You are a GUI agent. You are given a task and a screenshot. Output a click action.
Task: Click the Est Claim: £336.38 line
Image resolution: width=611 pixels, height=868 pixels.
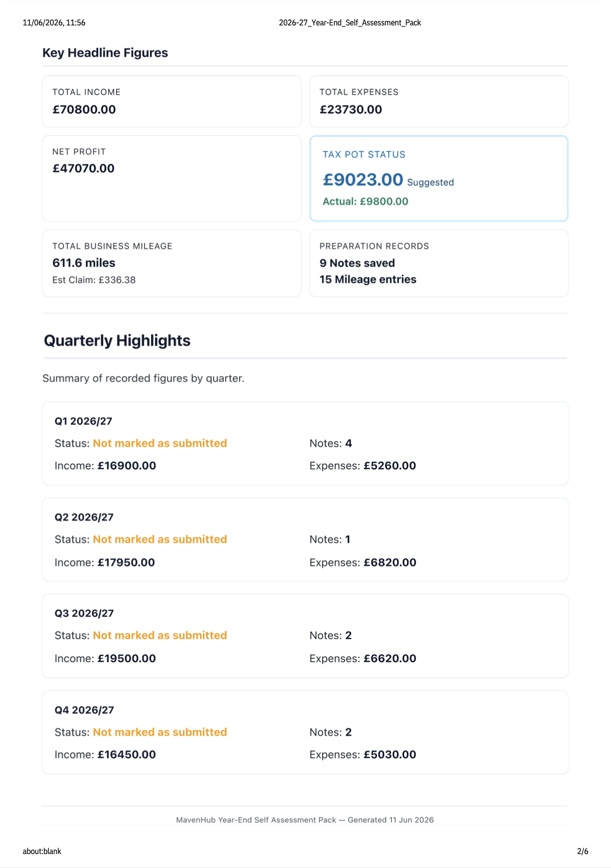coord(94,280)
